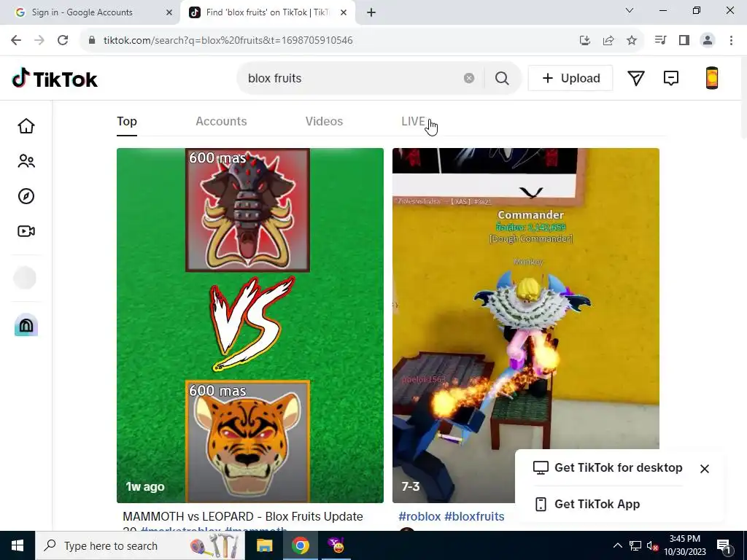The width and height of the screenshot is (747, 560).
Task: Open the teal arch sidebar icon
Action: [x=26, y=325]
